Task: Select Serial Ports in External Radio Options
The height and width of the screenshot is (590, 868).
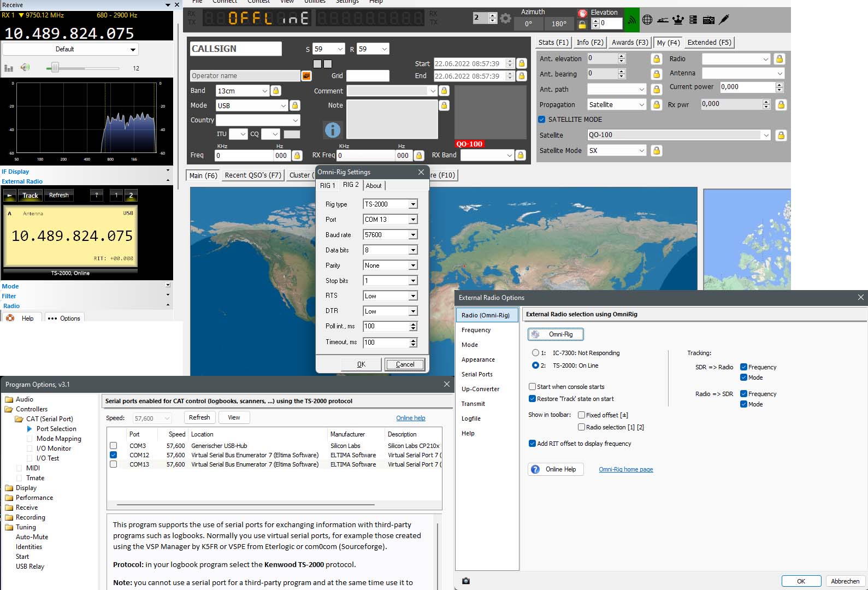Action: pos(477,374)
